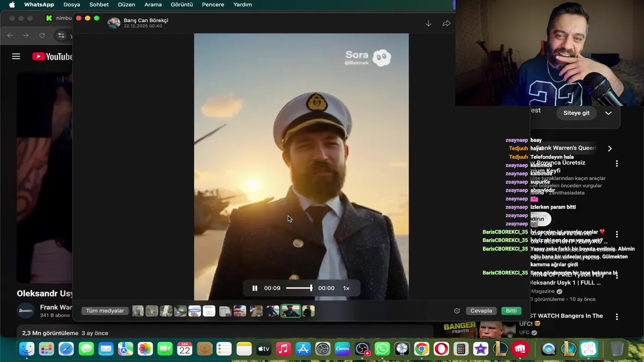Open FaceTime from the dock
This screenshot has width=644, height=362.
[x=165, y=348]
